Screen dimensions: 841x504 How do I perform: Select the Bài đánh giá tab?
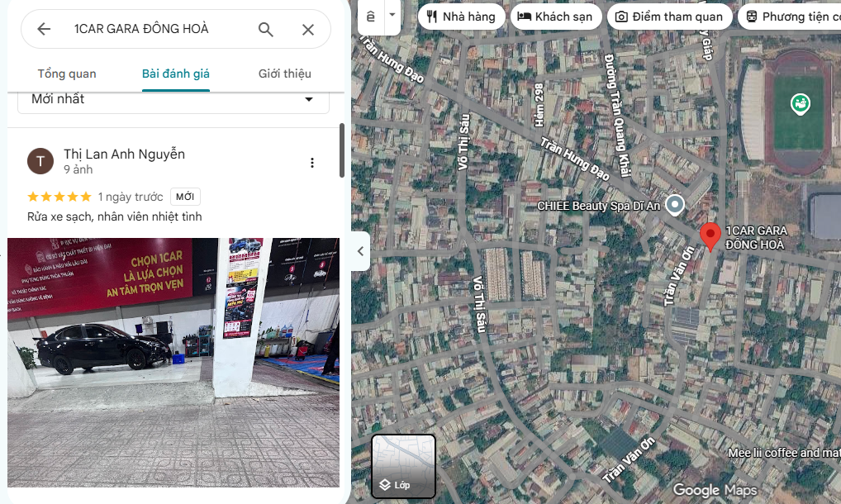tap(176, 74)
